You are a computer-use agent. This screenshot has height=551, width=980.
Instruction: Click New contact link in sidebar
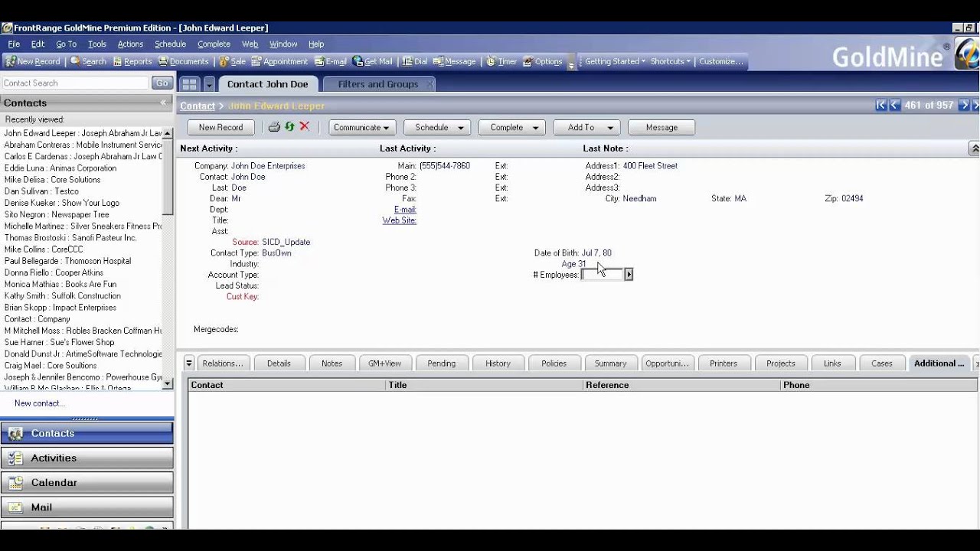coord(39,403)
